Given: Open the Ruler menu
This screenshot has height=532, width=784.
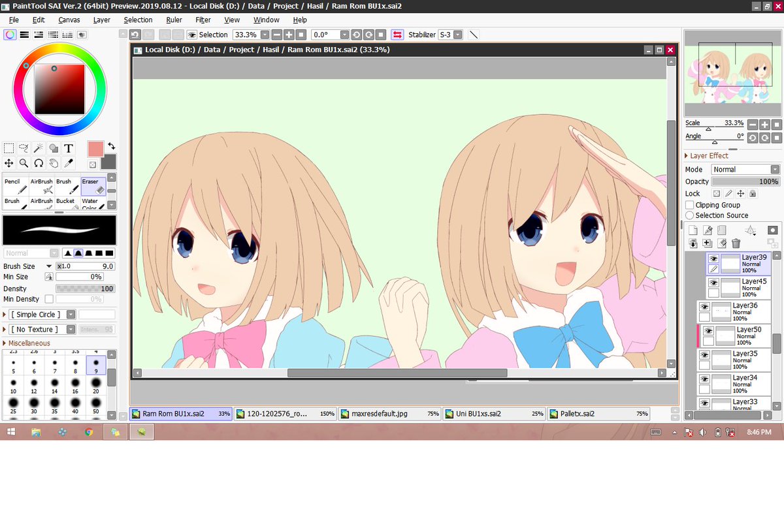Looking at the screenshot, I should (x=174, y=20).
